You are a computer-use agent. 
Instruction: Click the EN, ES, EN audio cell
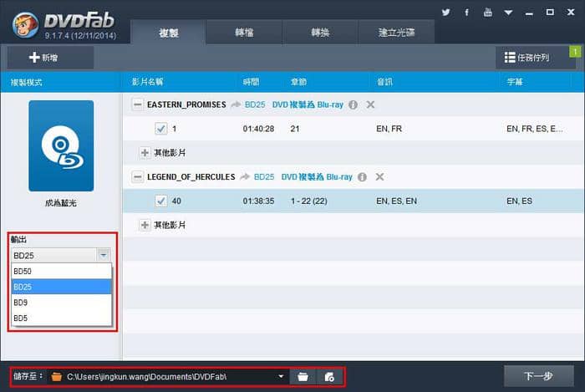pos(397,201)
